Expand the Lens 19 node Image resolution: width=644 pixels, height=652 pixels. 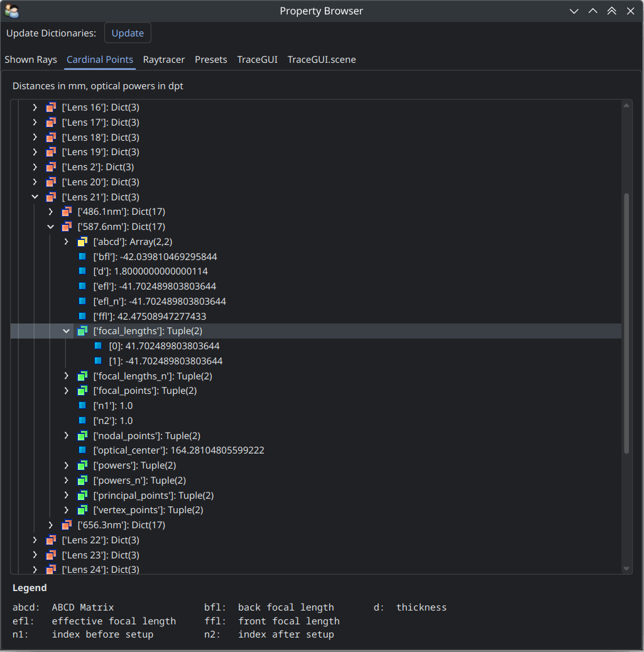pyautogui.click(x=35, y=152)
